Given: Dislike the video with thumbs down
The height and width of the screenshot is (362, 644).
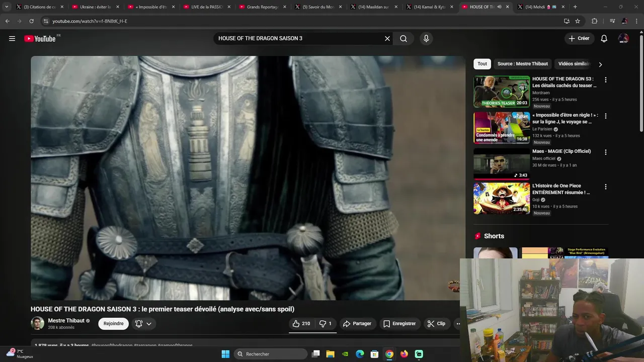Looking at the screenshot, I should (x=326, y=324).
